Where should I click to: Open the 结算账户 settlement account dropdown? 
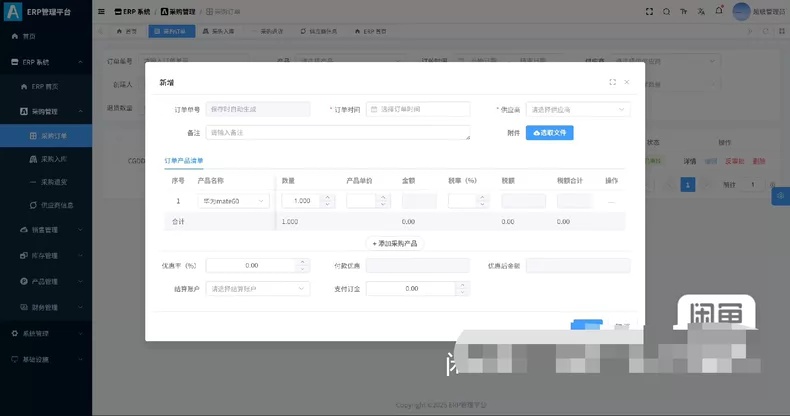[x=257, y=289]
